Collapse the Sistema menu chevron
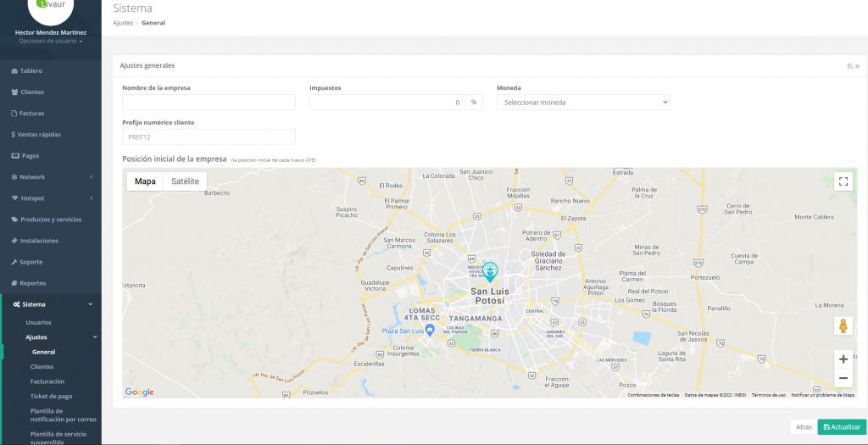This screenshot has height=445, width=868. (x=90, y=304)
